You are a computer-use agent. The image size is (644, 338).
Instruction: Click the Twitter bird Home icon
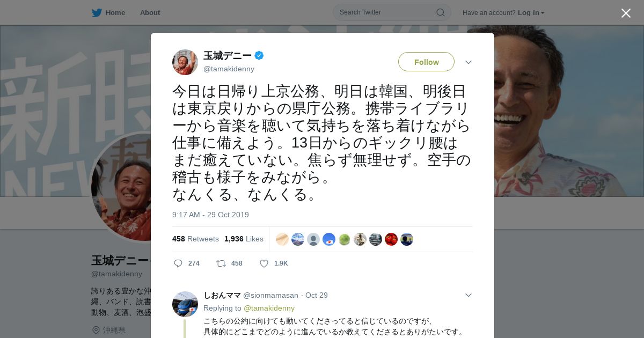(97, 12)
